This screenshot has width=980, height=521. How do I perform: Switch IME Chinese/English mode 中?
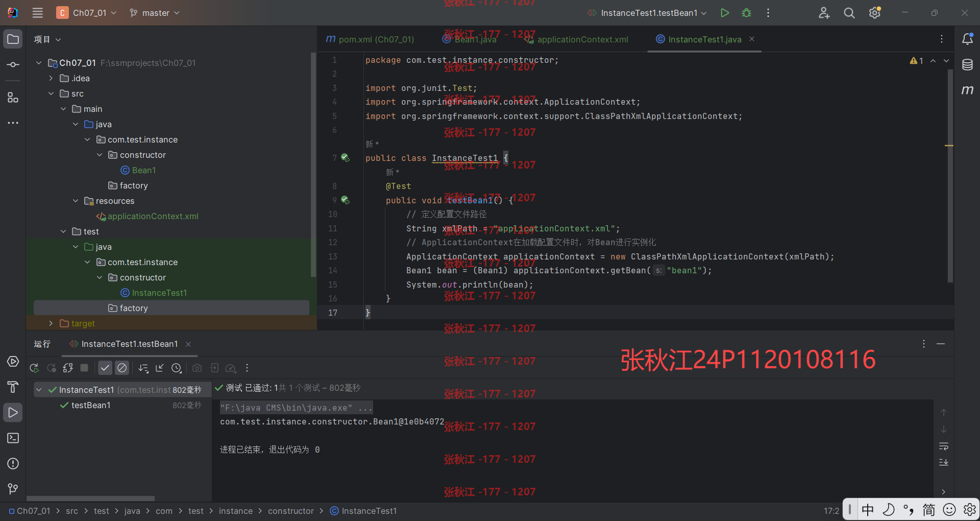point(868,510)
